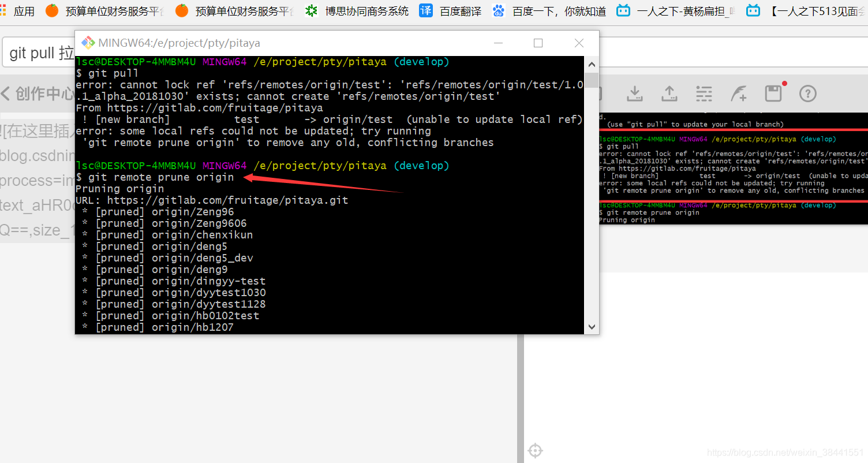Open the 应用 apps shortcut in bookmarks bar

point(17,11)
